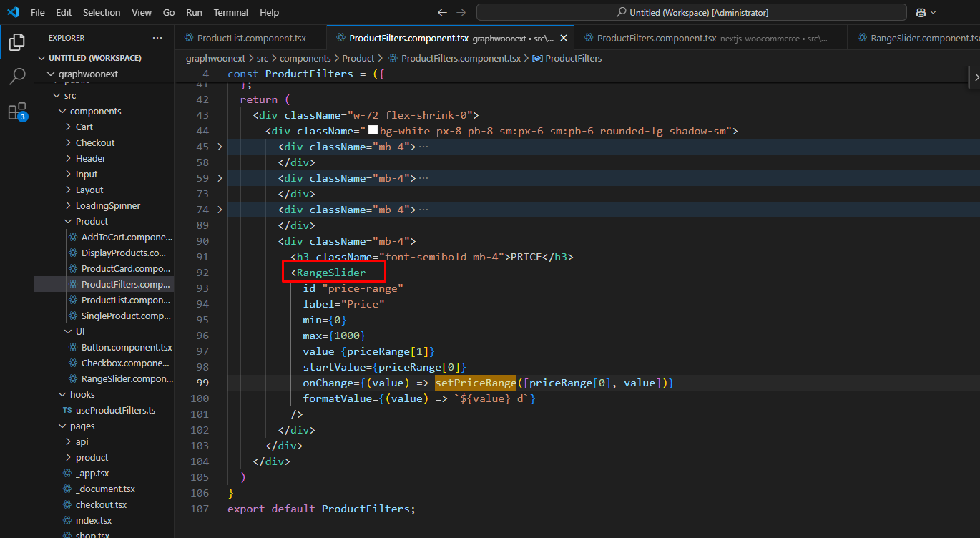Click the white color swatch before bg-white
The width and height of the screenshot is (980, 538).
tap(373, 131)
